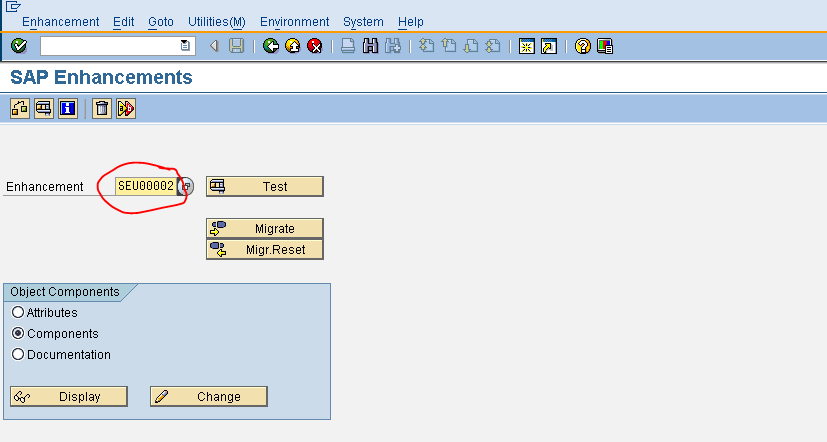Select the Components radio button
The height and width of the screenshot is (442, 827).
coord(18,334)
